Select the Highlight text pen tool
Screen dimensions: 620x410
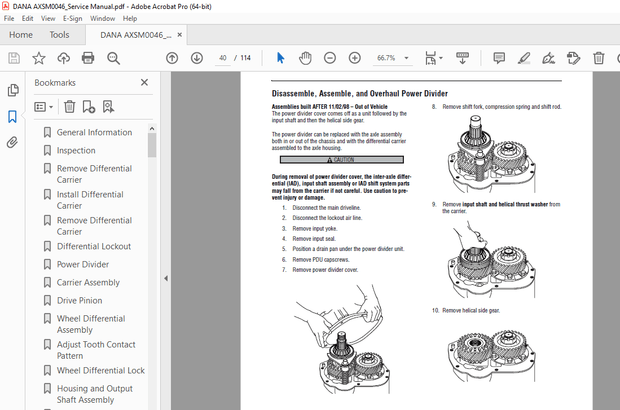[x=524, y=58]
